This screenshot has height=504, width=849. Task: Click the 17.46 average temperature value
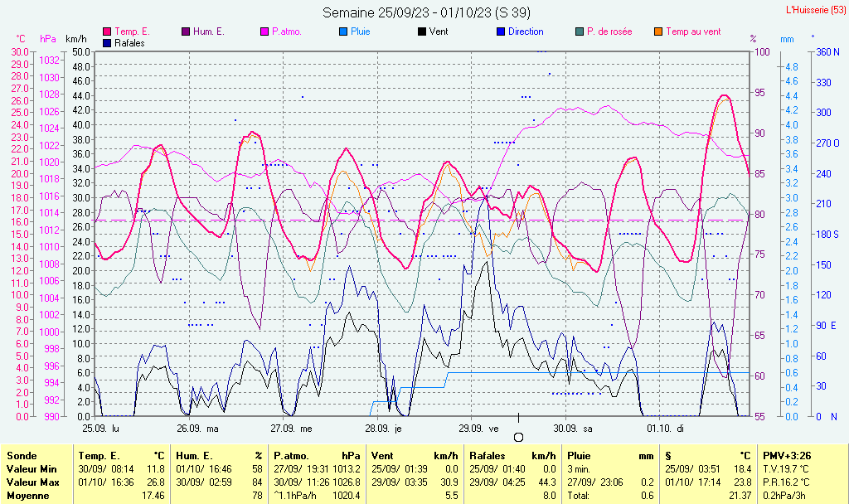153,496
